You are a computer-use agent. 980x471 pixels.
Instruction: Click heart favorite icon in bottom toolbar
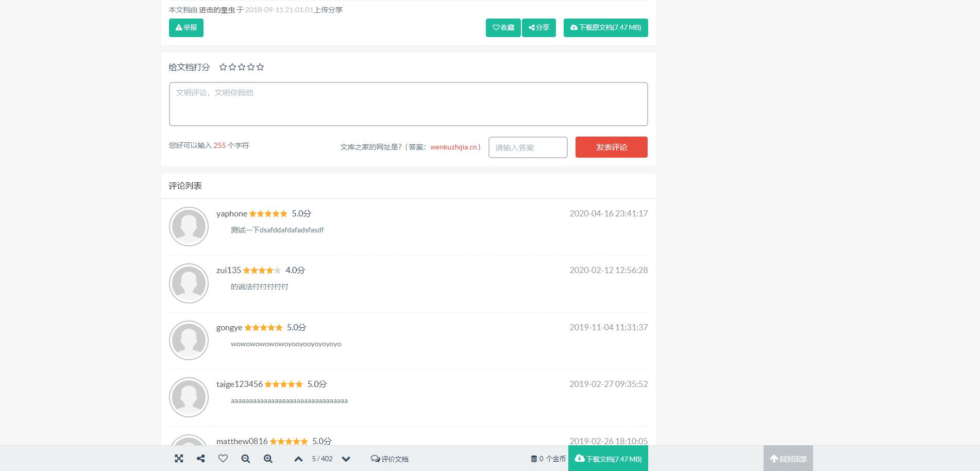tap(223, 459)
